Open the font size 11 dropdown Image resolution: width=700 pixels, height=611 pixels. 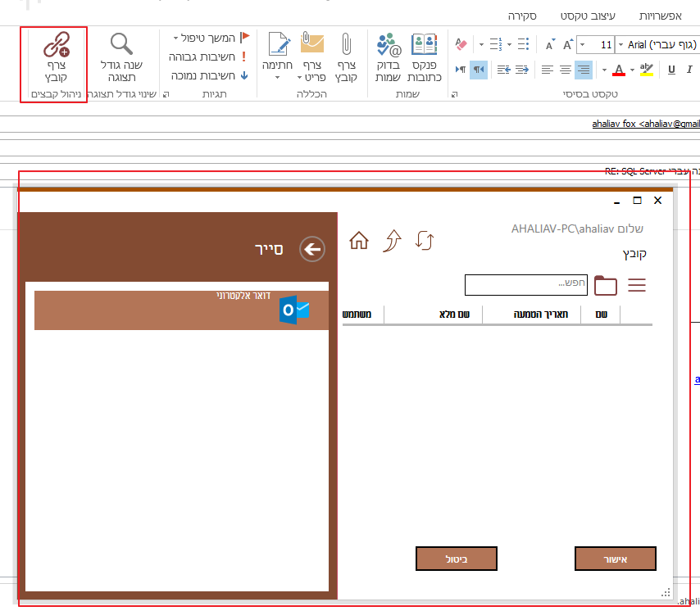582,44
